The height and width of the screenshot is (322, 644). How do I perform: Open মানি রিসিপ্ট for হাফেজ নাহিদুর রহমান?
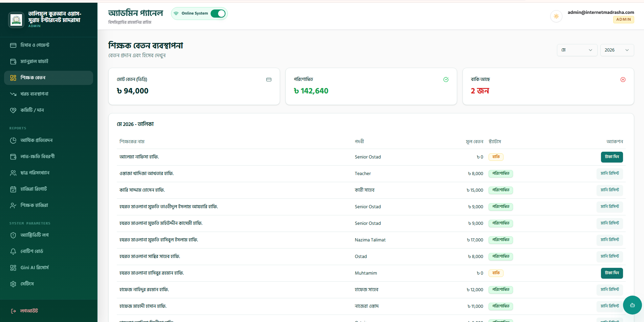(610, 290)
